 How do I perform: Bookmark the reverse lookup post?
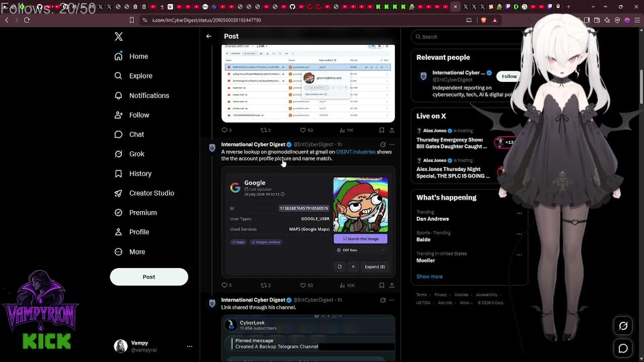pos(382,285)
